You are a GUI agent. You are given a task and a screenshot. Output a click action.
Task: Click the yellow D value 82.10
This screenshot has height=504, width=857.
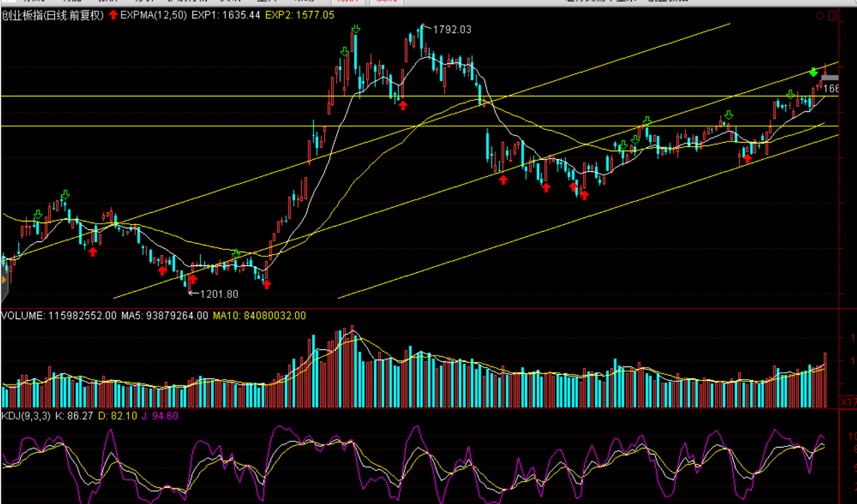[x=118, y=416]
